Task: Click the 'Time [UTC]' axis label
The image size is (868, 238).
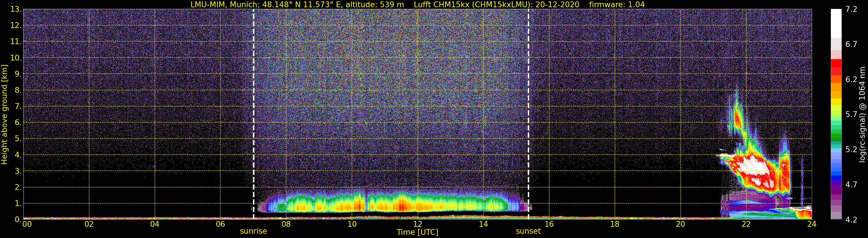Action: 417,232
